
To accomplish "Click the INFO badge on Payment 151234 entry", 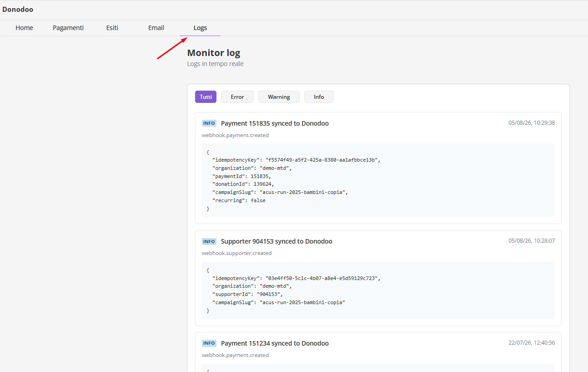I will tap(209, 343).
